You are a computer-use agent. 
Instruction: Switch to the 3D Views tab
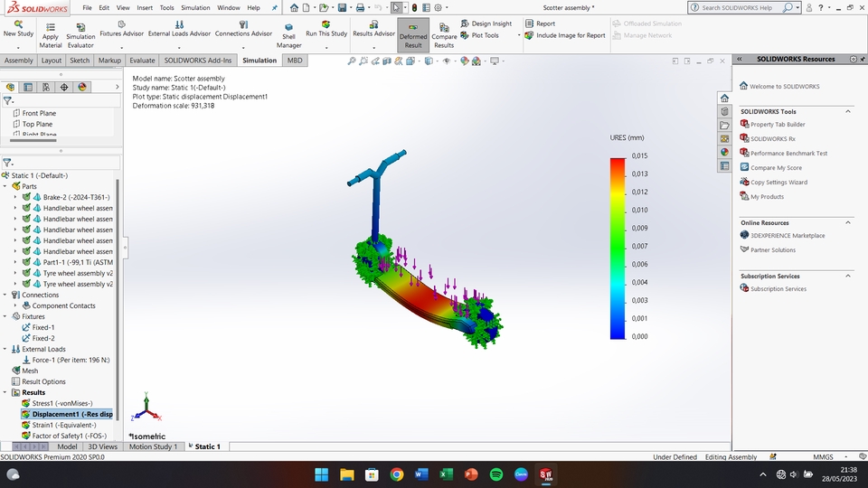tap(102, 446)
